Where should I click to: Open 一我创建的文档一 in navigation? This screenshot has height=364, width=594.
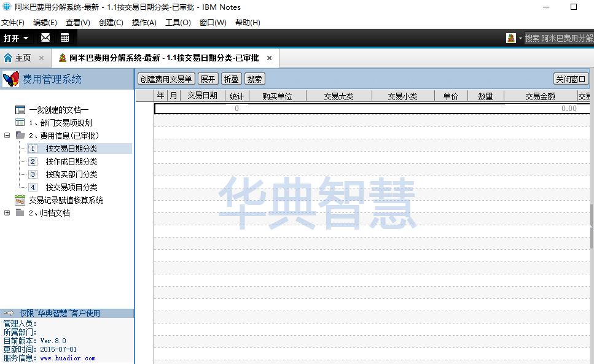[x=59, y=110]
